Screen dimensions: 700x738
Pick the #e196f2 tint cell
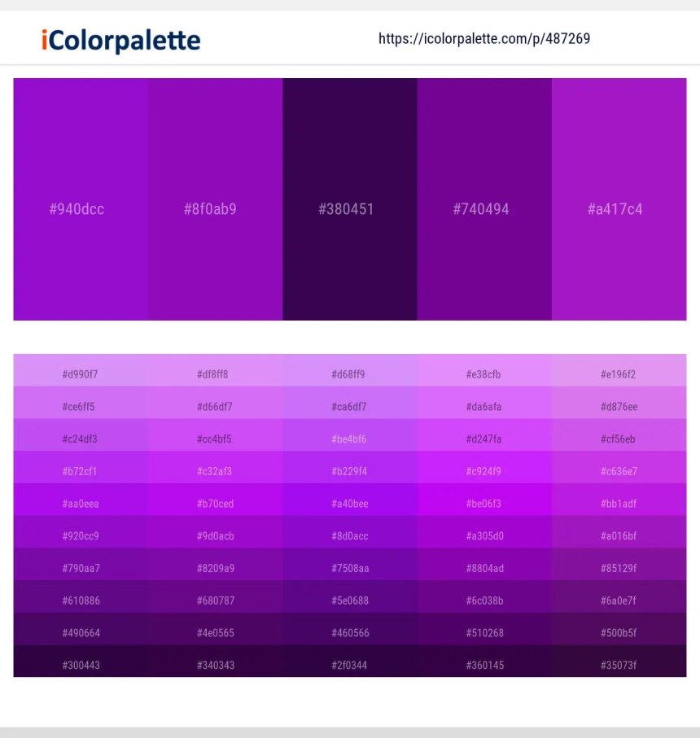pyautogui.click(x=619, y=370)
